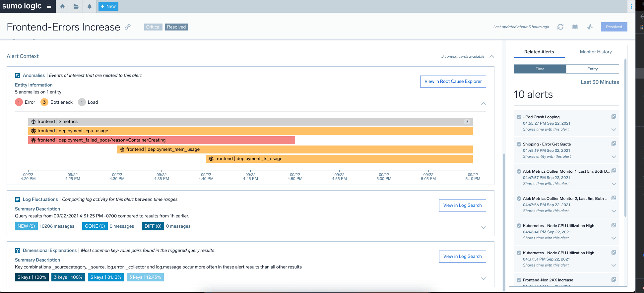Refresh the alert page icon
Viewport: 644px width, 293px height.
pos(560,27)
